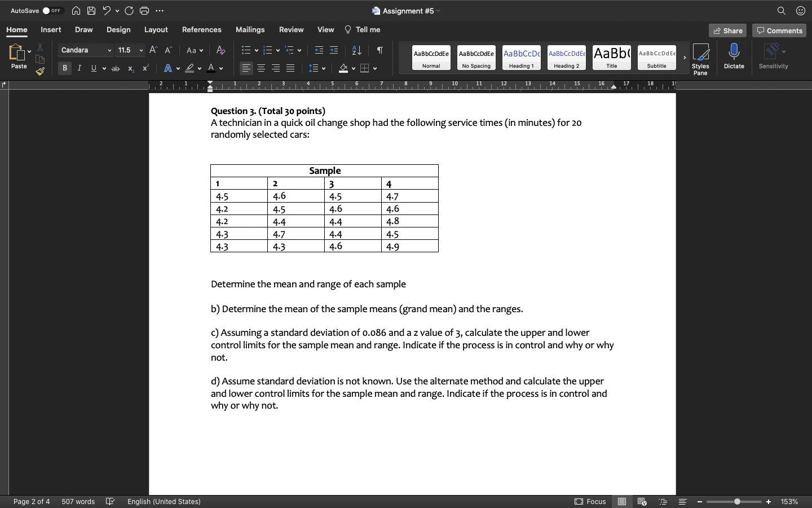Viewport: 812px width, 508px height.
Task: Apply multilevel list
Action: tap(289, 50)
